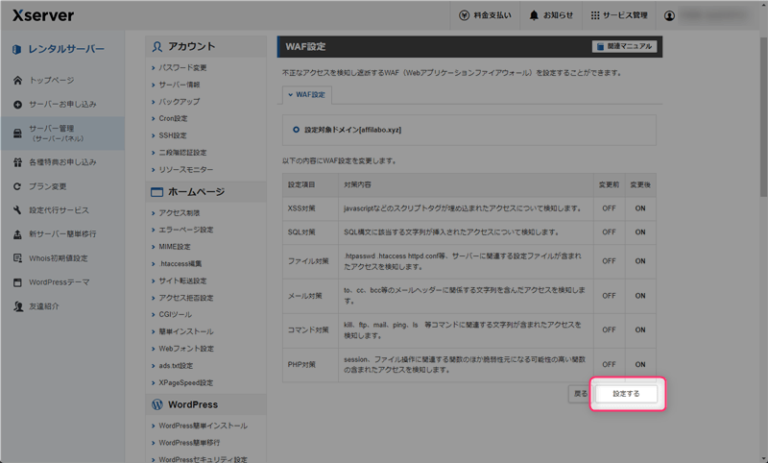Click the 戻る button
Viewport: 768px width, 463px height.
580,394
